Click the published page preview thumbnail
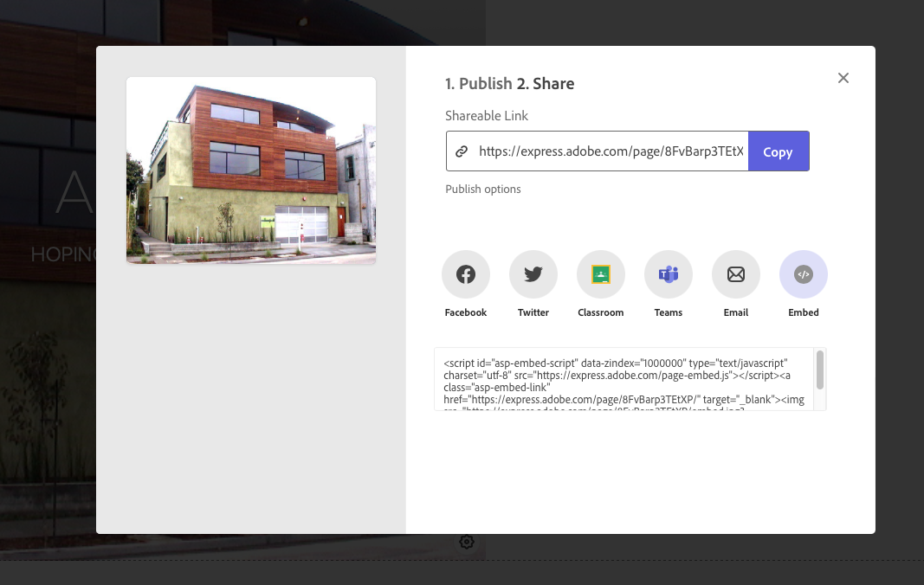The image size is (924, 585). pyautogui.click(x=250, y=170)
